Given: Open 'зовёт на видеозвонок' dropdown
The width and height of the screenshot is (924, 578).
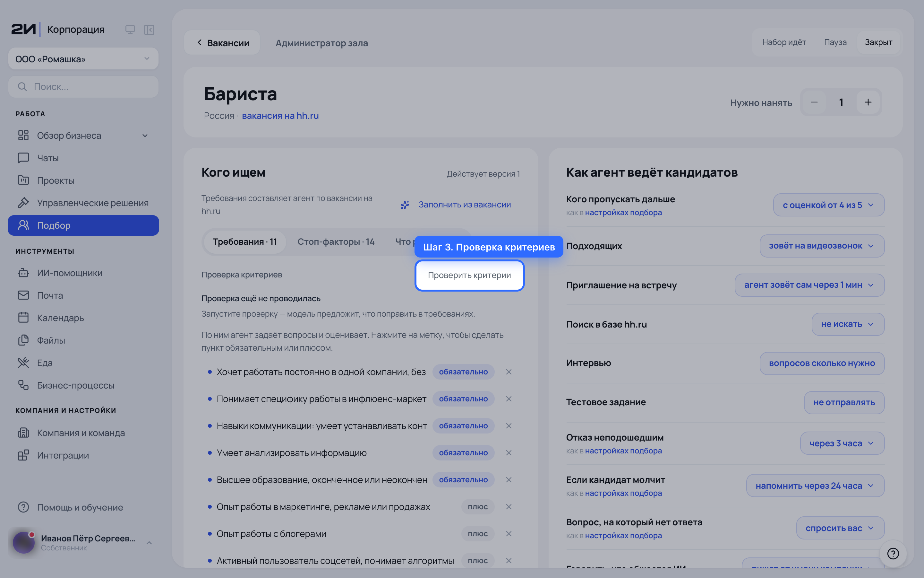Looking at the screenshot, I should (x=822, y=246).
